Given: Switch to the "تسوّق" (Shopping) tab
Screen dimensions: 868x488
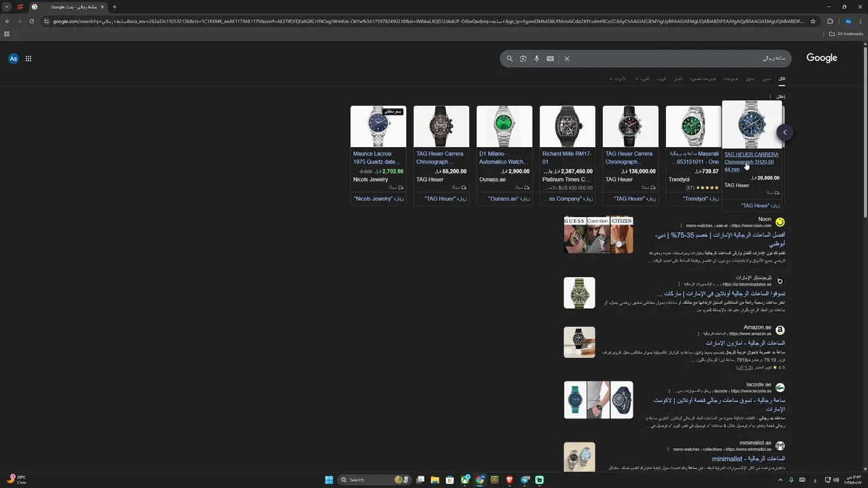Looking at the screenshot, I should [x=750, y=79].
